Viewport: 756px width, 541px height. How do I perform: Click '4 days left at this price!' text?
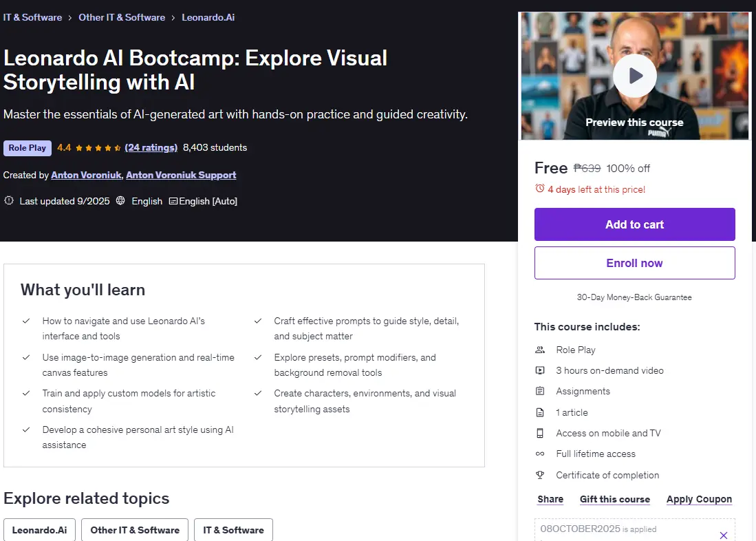click(596, 190)
